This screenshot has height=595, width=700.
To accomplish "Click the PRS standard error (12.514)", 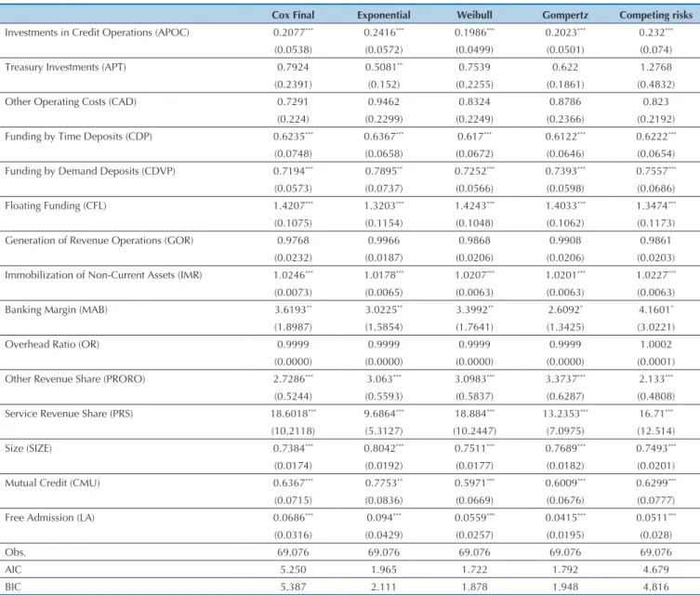I will 655,431.
